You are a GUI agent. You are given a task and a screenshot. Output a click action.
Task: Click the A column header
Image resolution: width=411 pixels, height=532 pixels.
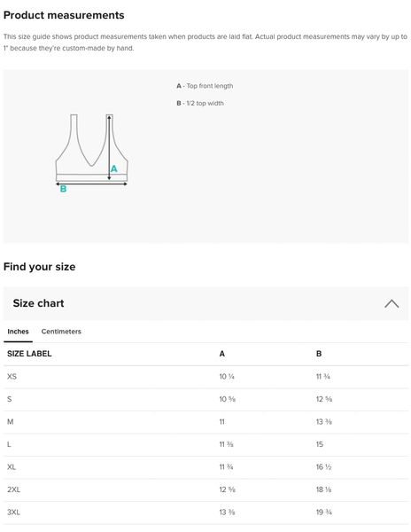222,354
